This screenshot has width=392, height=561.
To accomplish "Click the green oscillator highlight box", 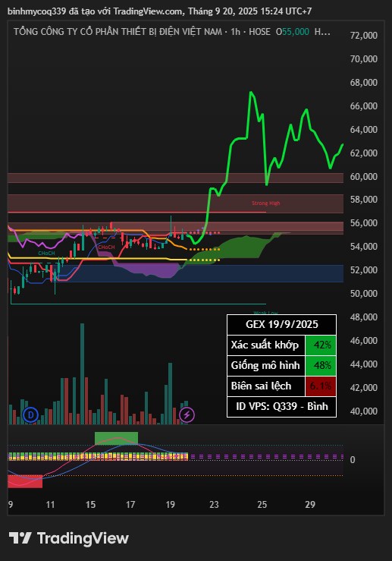I will (116, 438).
